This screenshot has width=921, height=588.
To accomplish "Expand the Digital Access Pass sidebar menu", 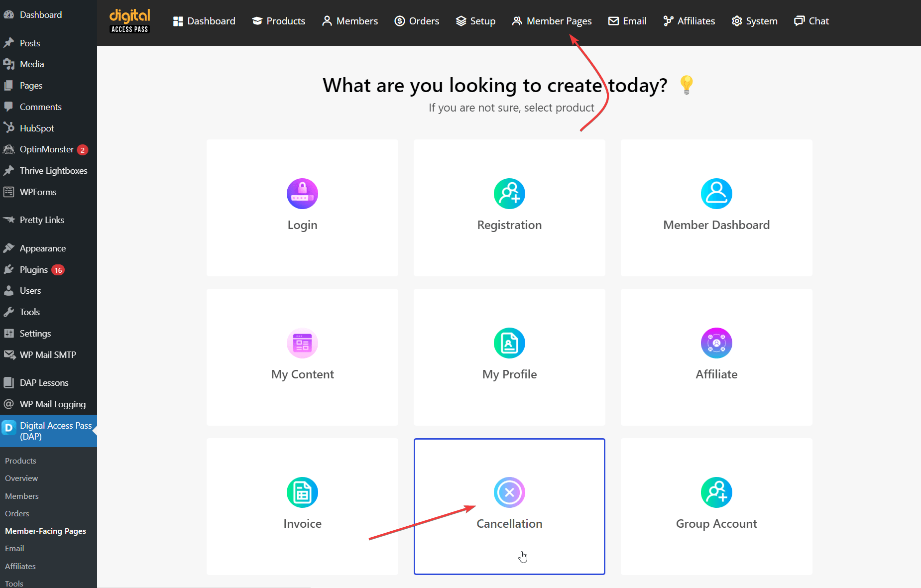I will 55,431.
